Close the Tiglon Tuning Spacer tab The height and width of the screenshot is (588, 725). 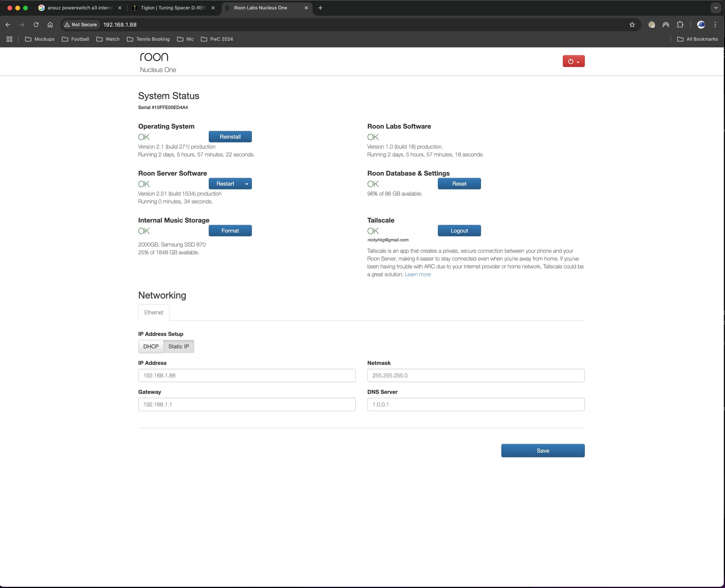(x=213, y=8)
